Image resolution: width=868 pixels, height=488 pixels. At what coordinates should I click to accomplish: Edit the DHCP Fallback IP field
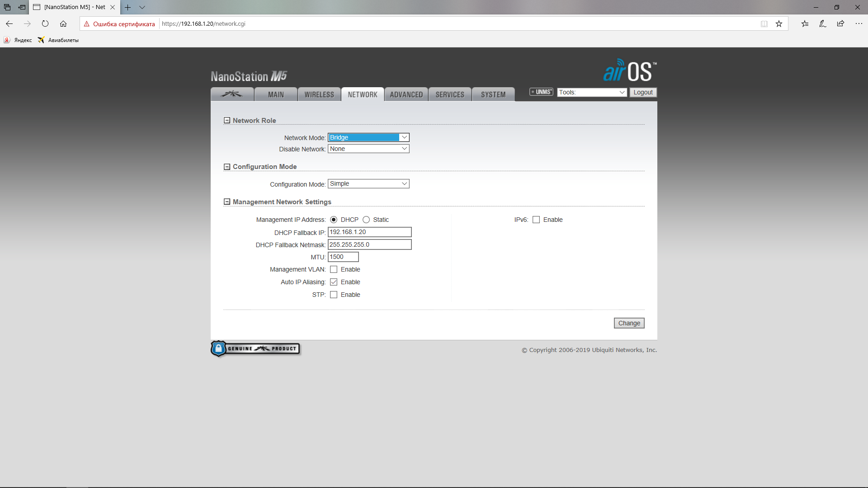(369, 232)
